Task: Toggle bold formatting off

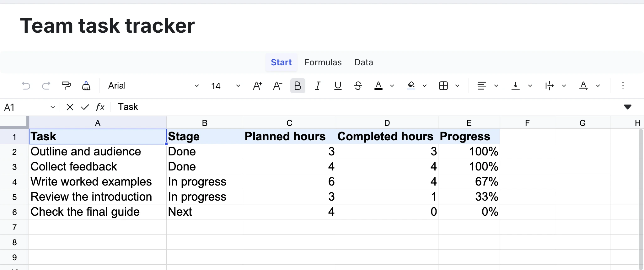Action: click(298, 86)
